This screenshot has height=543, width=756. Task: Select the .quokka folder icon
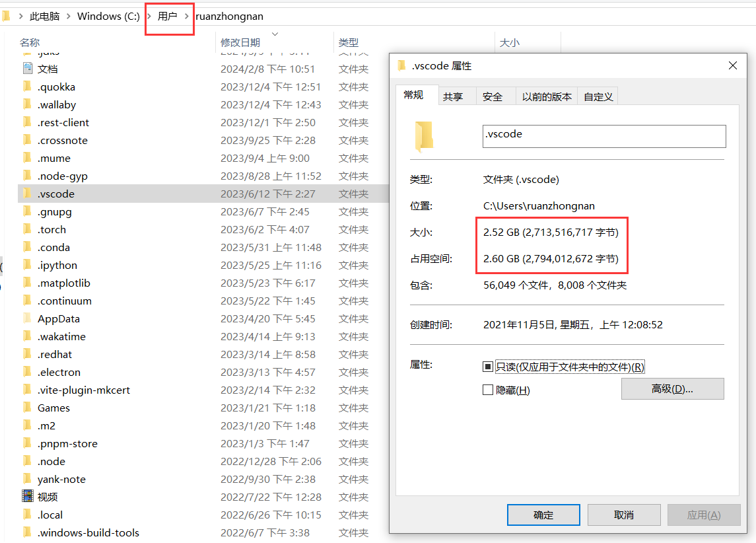coord(28,87)
